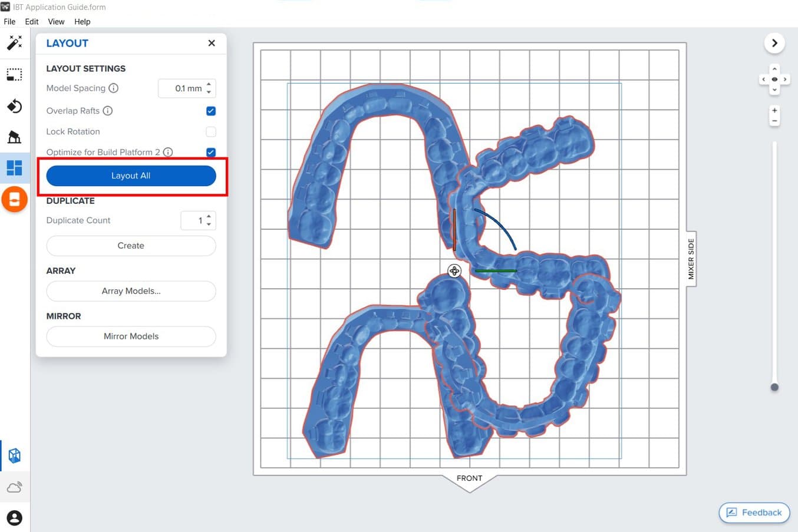Select the box selection tool
Image resolution: width=798 pixels, height=532 pixels.
(x=14, y=74)
